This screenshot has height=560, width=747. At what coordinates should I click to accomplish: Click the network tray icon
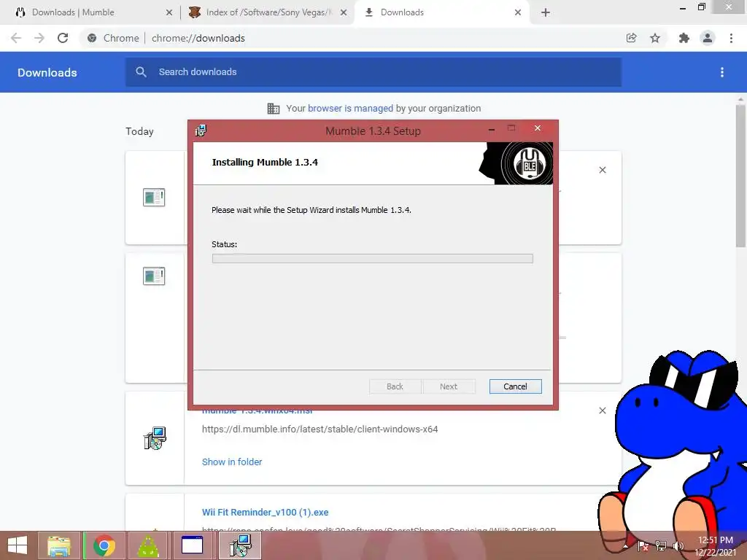click(x=660, y=546)
